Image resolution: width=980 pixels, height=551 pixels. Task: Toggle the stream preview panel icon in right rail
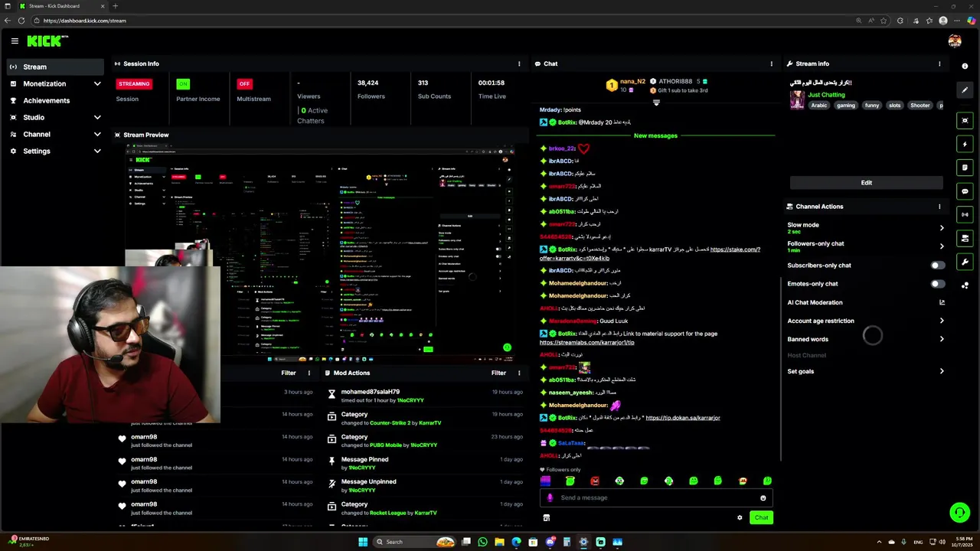(965, 121)
